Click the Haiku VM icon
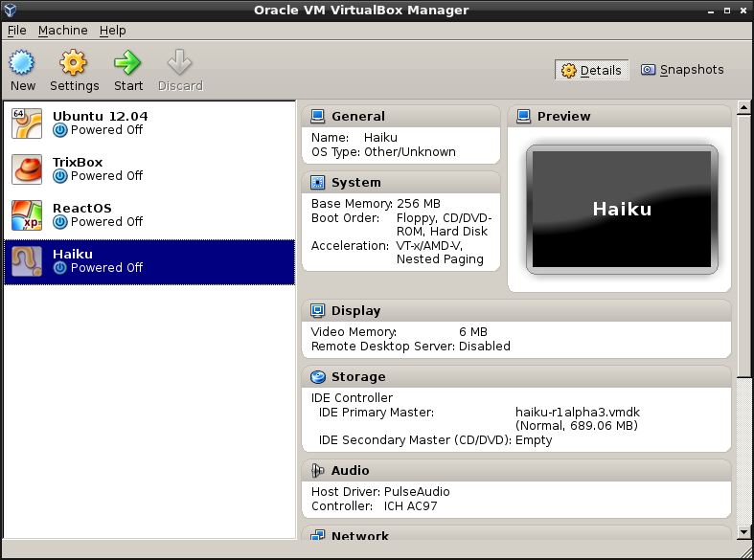754x560 pixels. pyautogui.click(x=27, y=261)
